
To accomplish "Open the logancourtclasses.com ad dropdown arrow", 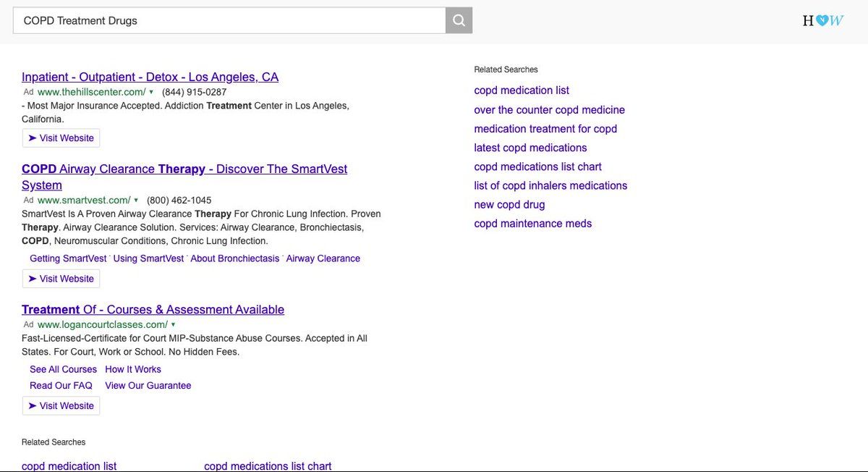I will (x=173, y=324).
